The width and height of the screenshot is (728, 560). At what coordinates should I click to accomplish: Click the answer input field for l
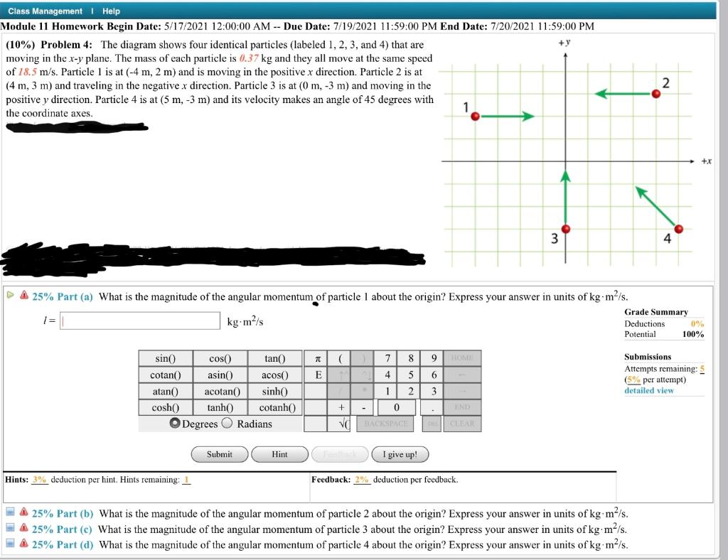tap(140, 321)
